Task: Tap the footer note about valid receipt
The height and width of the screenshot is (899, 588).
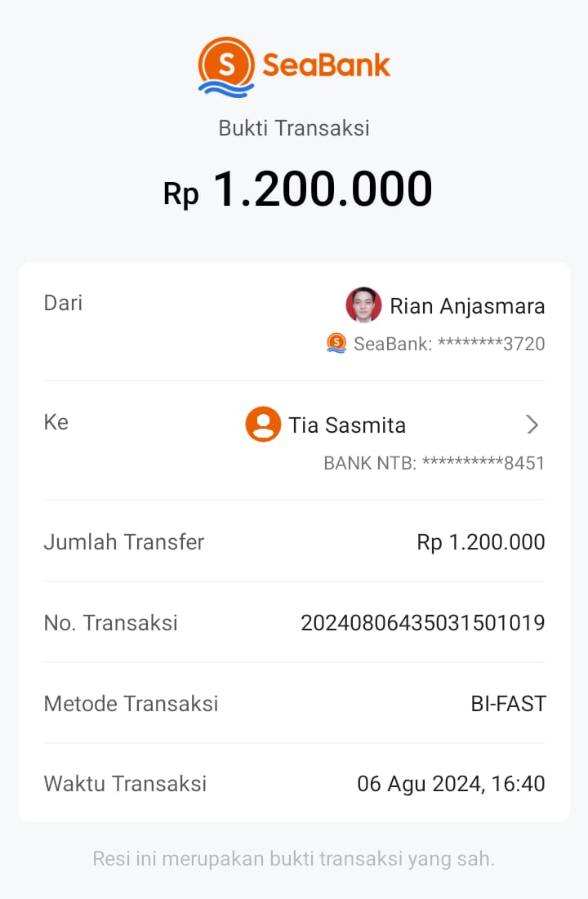Action: [294, 859]
